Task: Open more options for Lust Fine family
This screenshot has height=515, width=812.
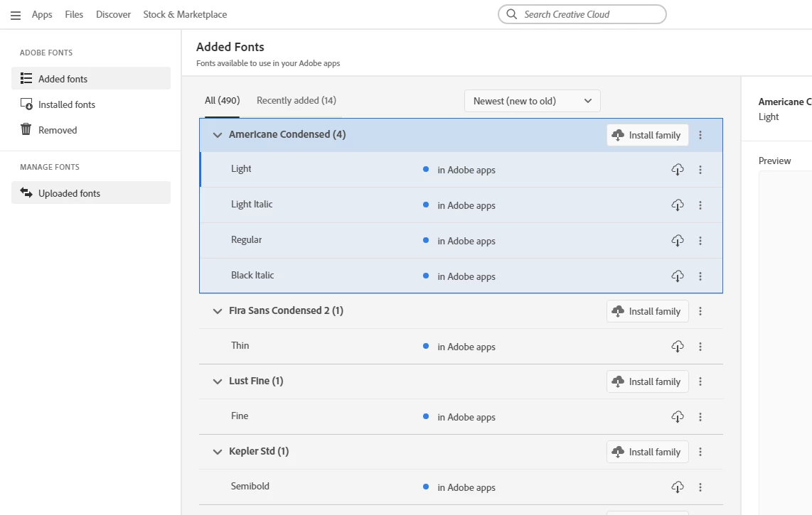Action: click(700, 381)
